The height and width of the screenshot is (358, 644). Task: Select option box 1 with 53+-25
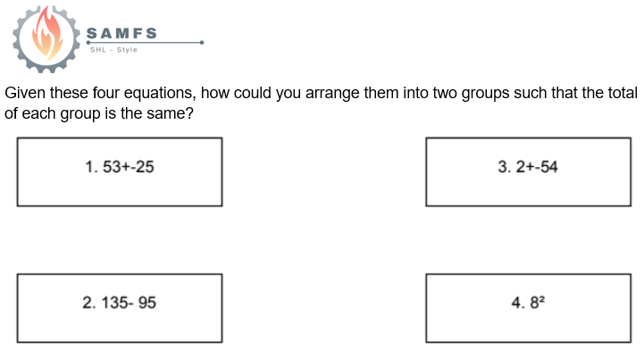coord(120,172)
